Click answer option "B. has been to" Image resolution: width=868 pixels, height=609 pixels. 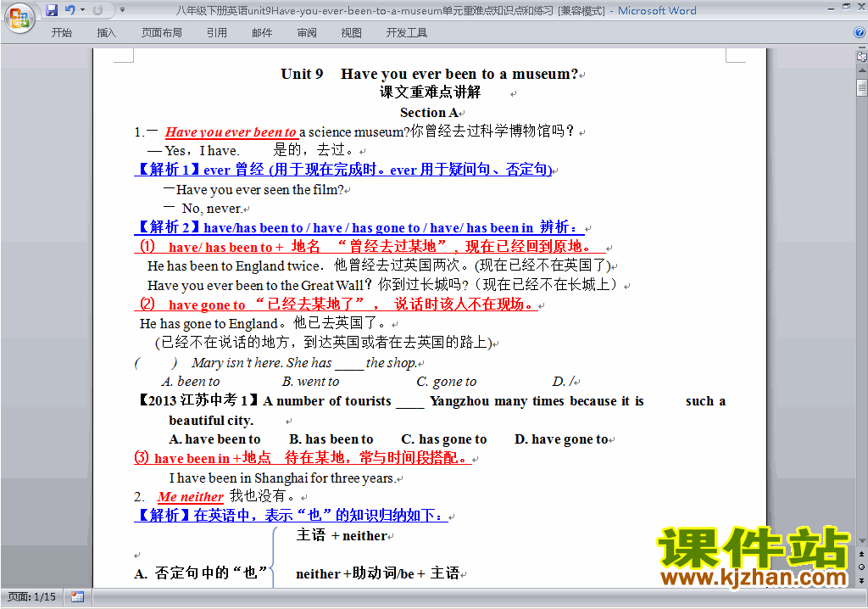331,439
